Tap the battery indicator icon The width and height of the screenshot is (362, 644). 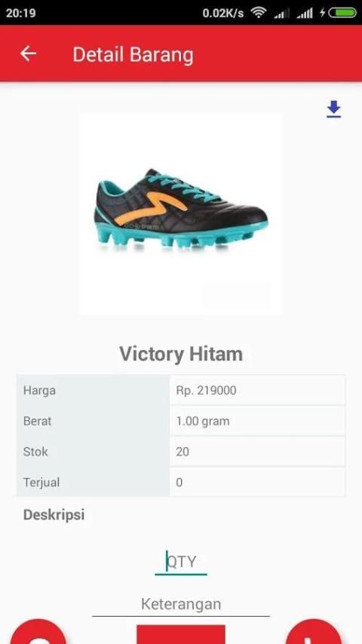[x=342, y=13]
